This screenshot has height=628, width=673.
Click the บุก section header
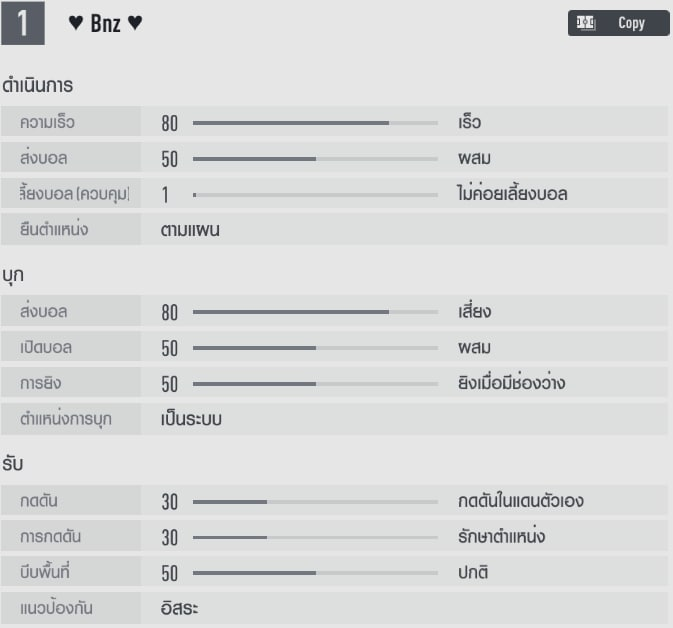point(14,275)
